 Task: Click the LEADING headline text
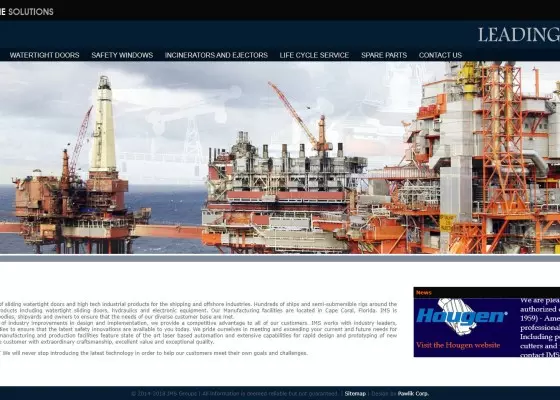(519, 35)
